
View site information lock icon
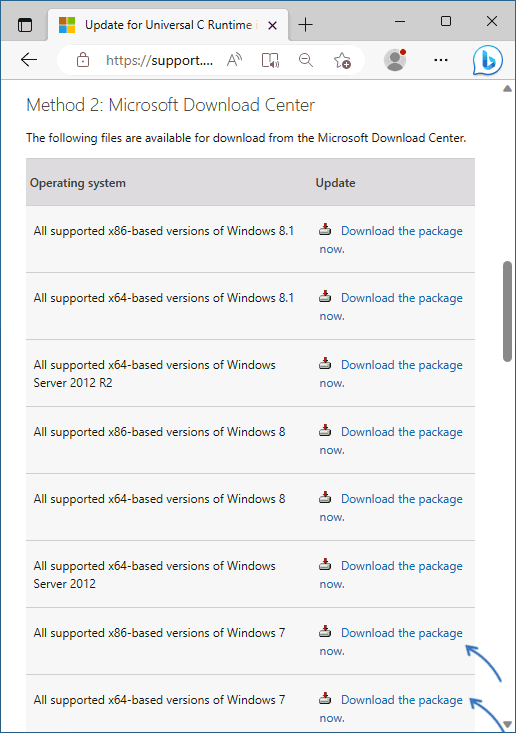pos(83,60)
